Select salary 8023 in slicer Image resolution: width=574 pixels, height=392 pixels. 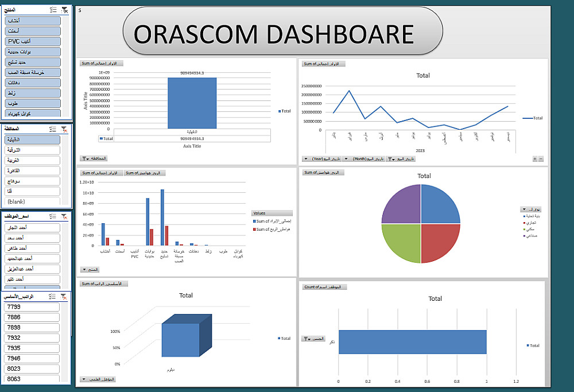pyautogui.click(x=32, y=369)
